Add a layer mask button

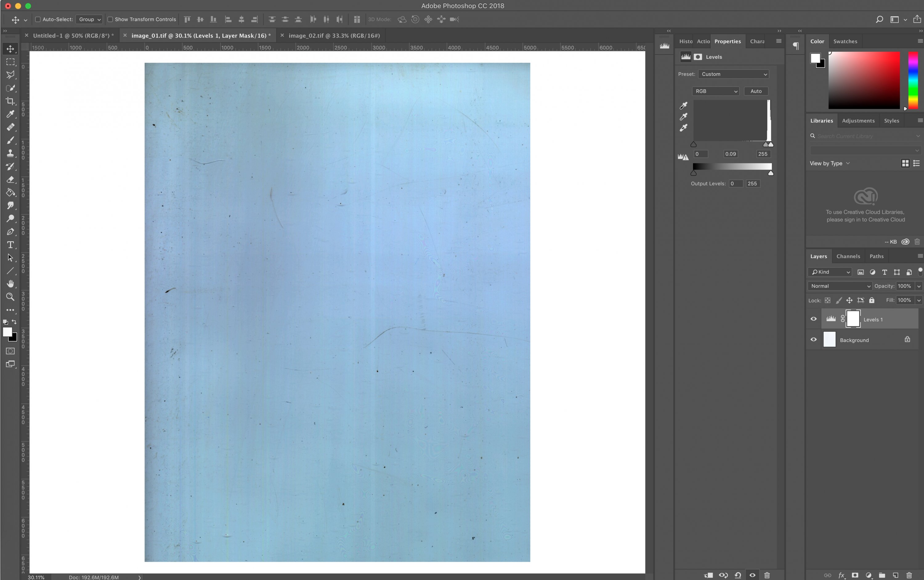[855, 575]
